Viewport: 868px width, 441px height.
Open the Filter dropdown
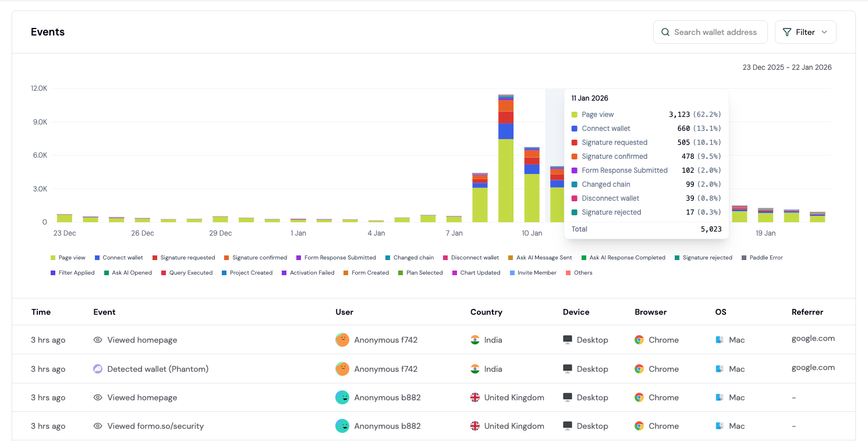pyautogui.click(x=806, y=32)
